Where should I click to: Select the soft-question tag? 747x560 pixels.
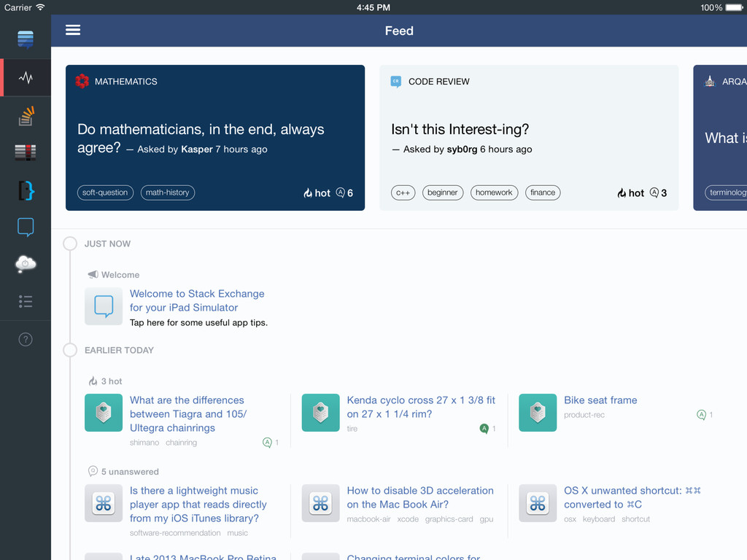(x=105, y=192)
